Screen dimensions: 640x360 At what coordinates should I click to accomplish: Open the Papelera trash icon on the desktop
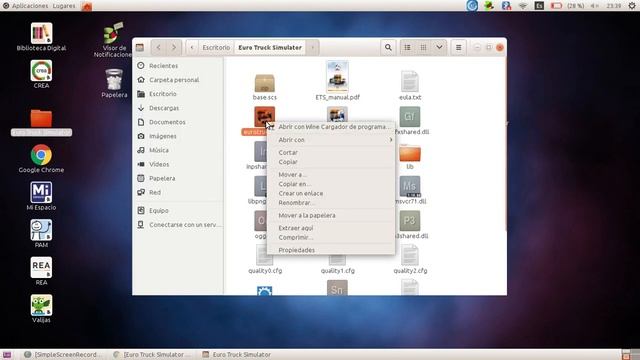click(x=114, y=83)
